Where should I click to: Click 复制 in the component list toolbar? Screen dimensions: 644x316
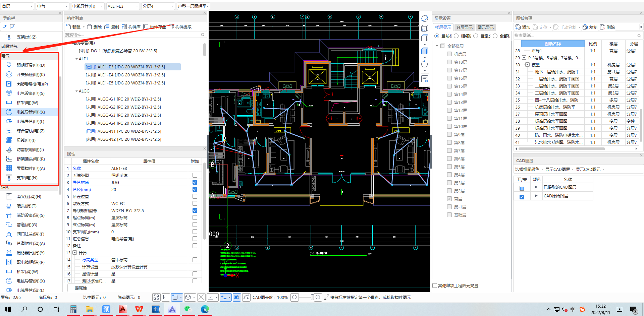112,27
